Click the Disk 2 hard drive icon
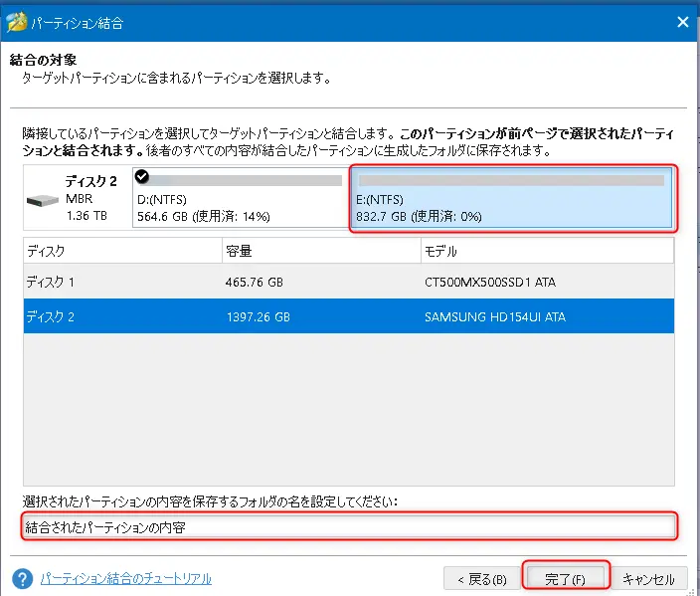Screen dimensions: 700x596 [x=43, y=201]
